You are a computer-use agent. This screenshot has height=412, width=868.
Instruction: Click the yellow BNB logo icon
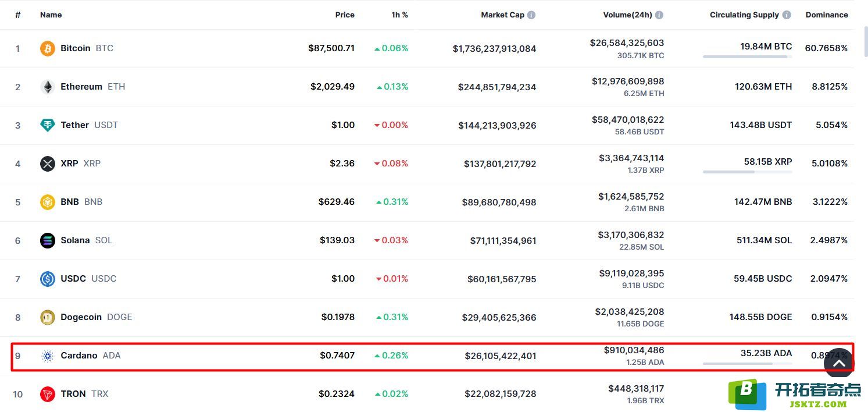coord(48,202)
